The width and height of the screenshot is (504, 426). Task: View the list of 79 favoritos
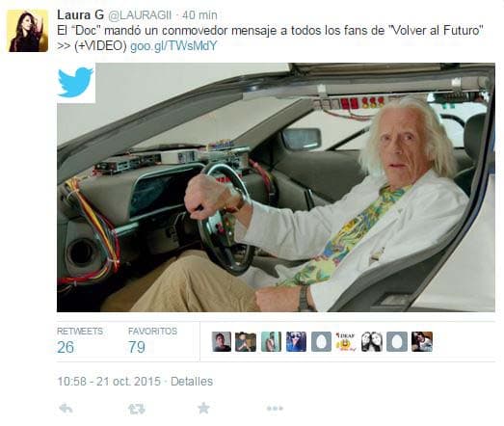click(152, 341)
